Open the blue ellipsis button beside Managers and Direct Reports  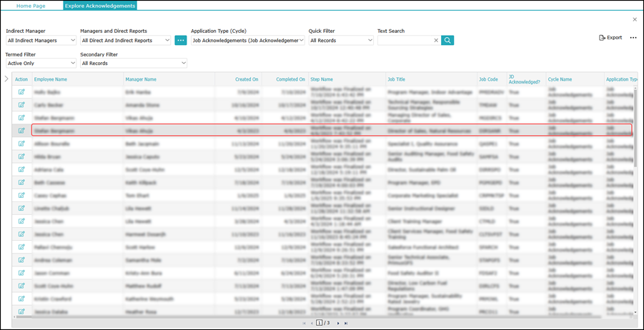point(181,41)
